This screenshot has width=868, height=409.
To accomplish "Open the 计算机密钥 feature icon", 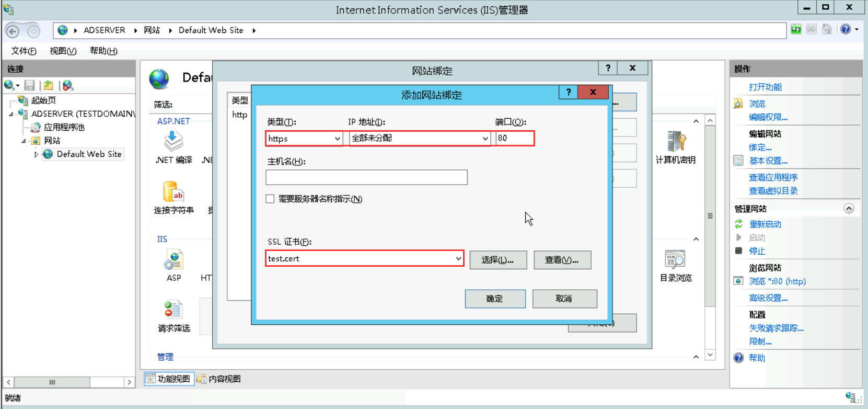I will coord(676,142).
